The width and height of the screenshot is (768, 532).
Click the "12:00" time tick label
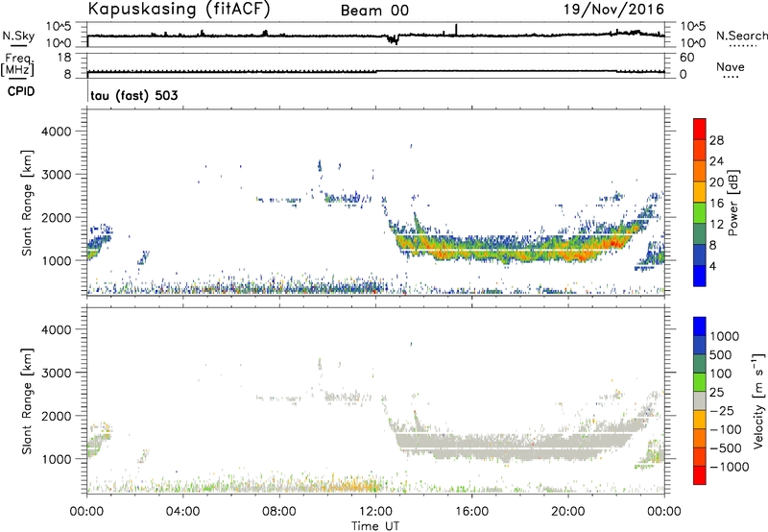tap(375, 512)
